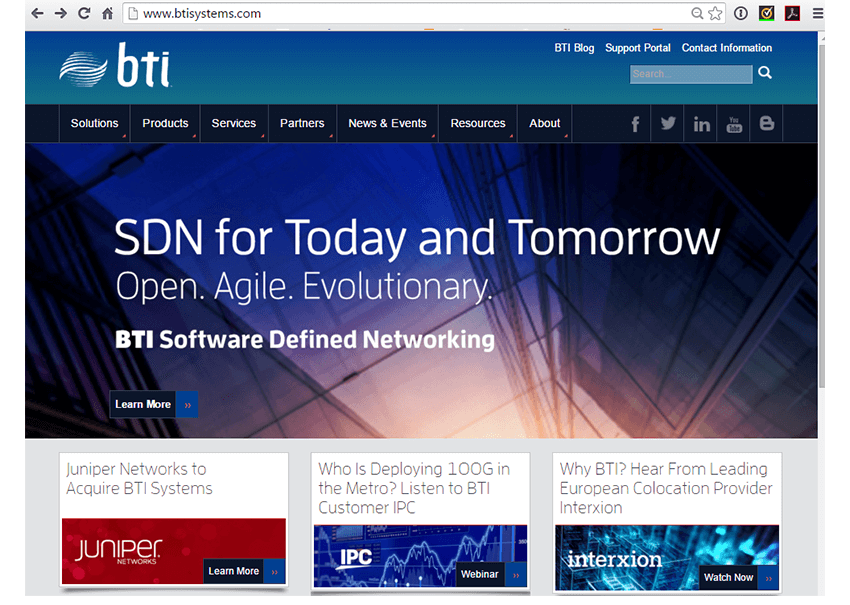Open the Solutions dropdown menu
This screenshot has height=605, width=850.
(x=94, y=123)
